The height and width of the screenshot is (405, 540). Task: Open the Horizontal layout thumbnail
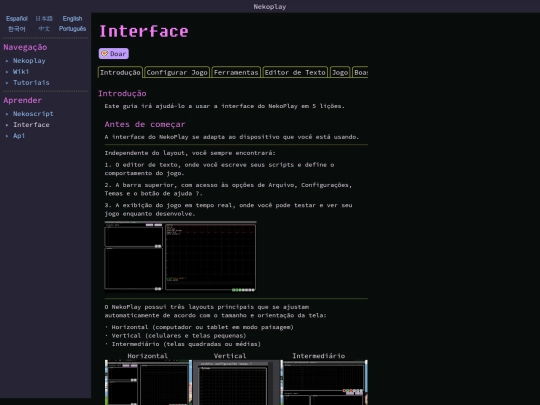[x=148, y=382]
